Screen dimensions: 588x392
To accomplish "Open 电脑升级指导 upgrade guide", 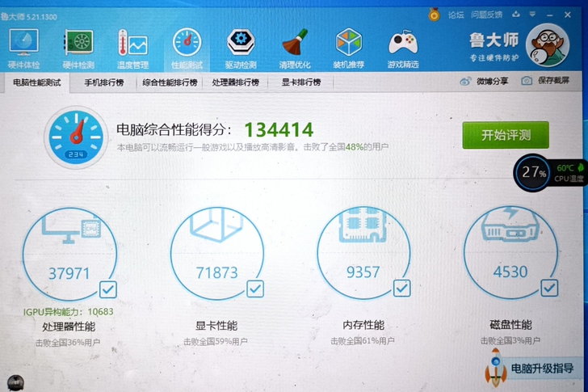I will 542,369.
